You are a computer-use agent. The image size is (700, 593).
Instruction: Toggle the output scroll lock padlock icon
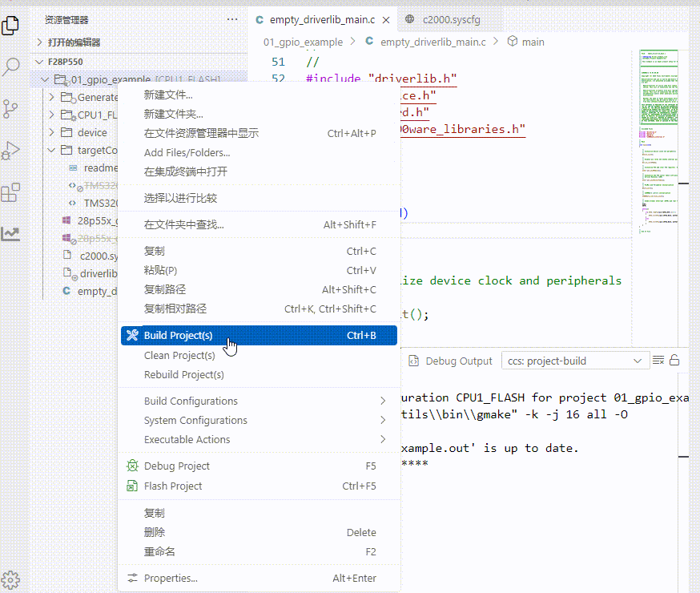pyautogui.click(x=674, y=361)
